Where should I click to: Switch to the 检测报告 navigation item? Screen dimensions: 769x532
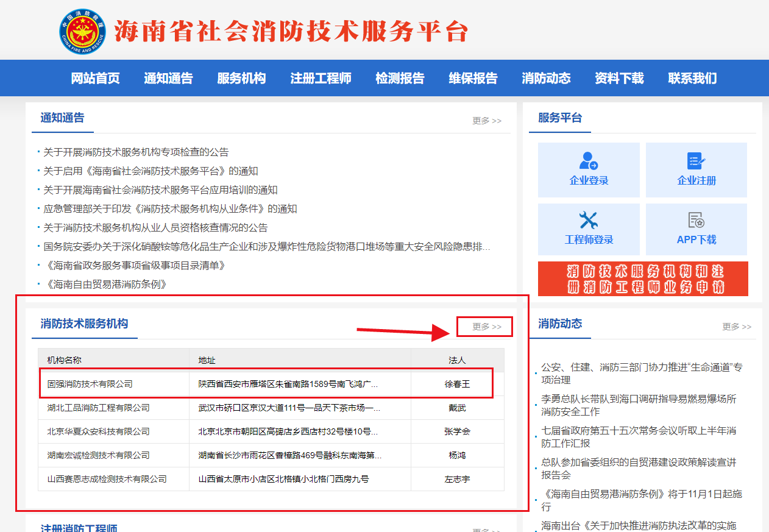pyautogui.click(x=400, y=78)
